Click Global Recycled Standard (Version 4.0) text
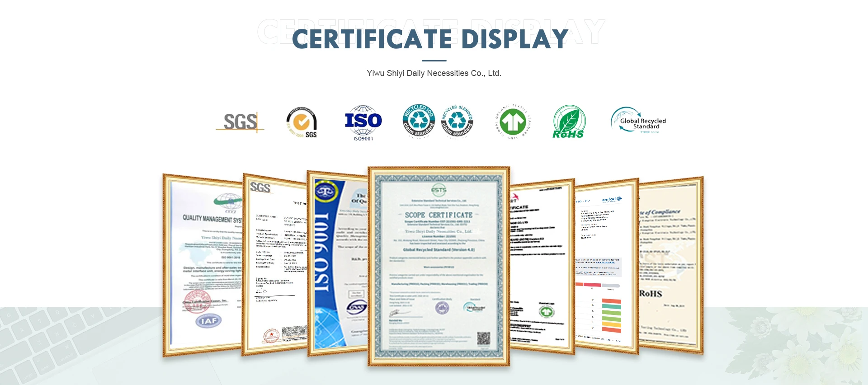 pyautogui.click(x=439, y=249)
